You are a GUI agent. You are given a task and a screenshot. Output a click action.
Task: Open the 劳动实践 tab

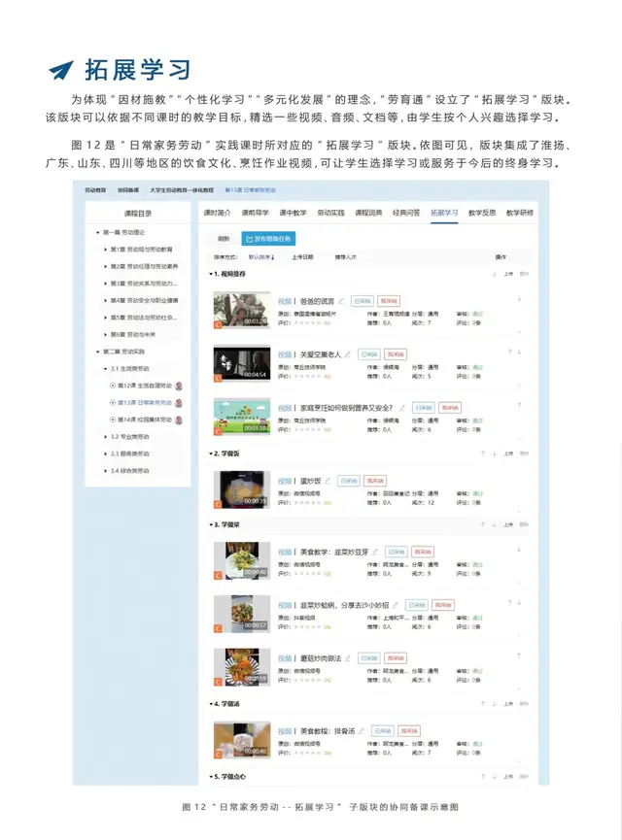(x=330, y=213)
